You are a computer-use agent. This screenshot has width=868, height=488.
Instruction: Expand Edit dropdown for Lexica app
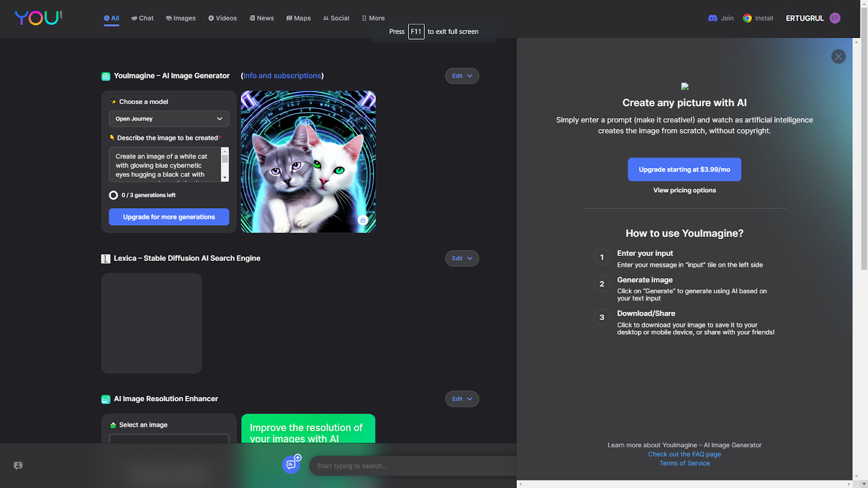(x=462, y=259)
